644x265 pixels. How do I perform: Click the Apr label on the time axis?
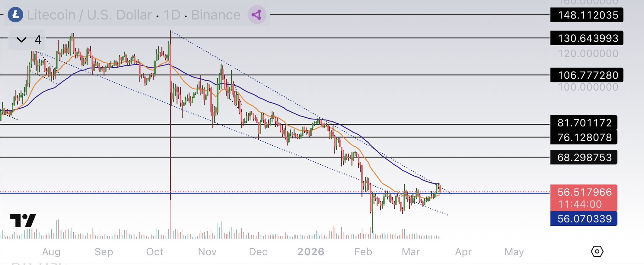click(x=463, y=252)
